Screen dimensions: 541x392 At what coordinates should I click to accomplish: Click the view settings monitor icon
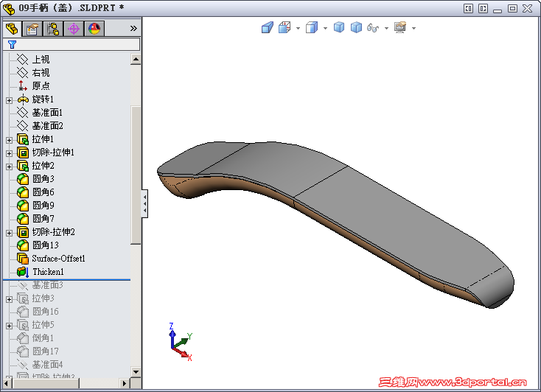pos(400,27)
